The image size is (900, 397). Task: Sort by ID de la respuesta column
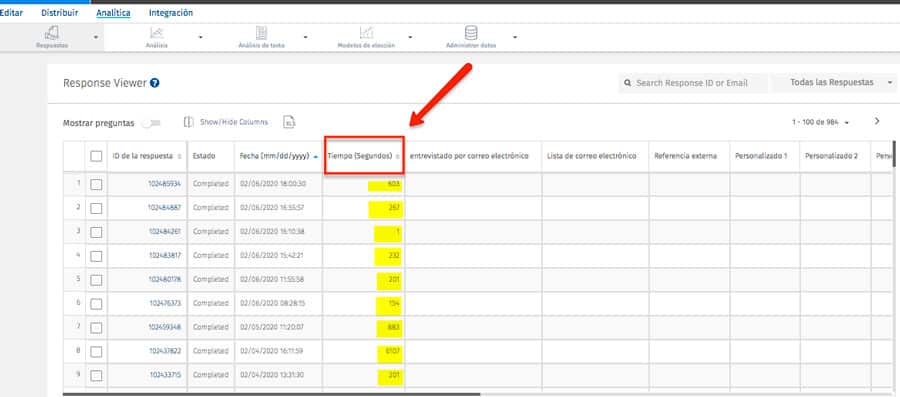[180, 157]
